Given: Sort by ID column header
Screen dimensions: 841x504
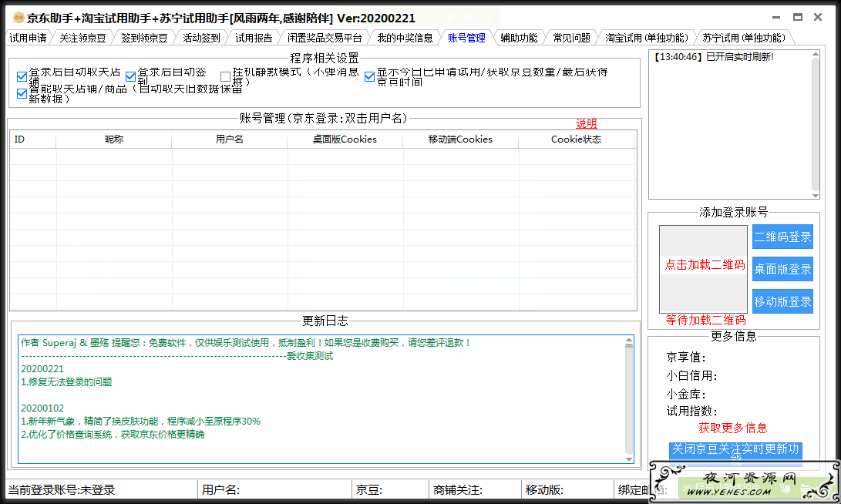Looking at the screenshot, I should pyautogui.click(x=32, y=139).
